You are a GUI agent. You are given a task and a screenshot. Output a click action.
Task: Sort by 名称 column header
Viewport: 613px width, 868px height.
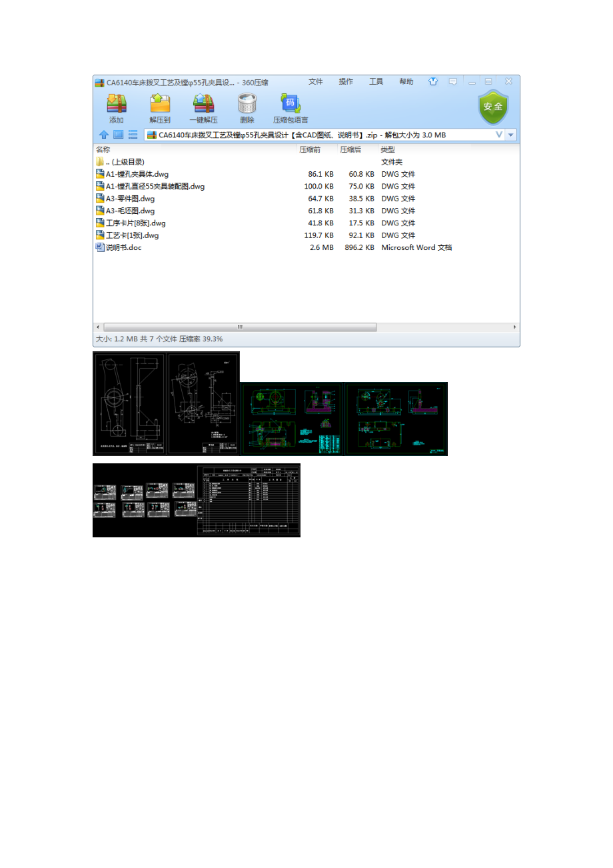point(103,150)
